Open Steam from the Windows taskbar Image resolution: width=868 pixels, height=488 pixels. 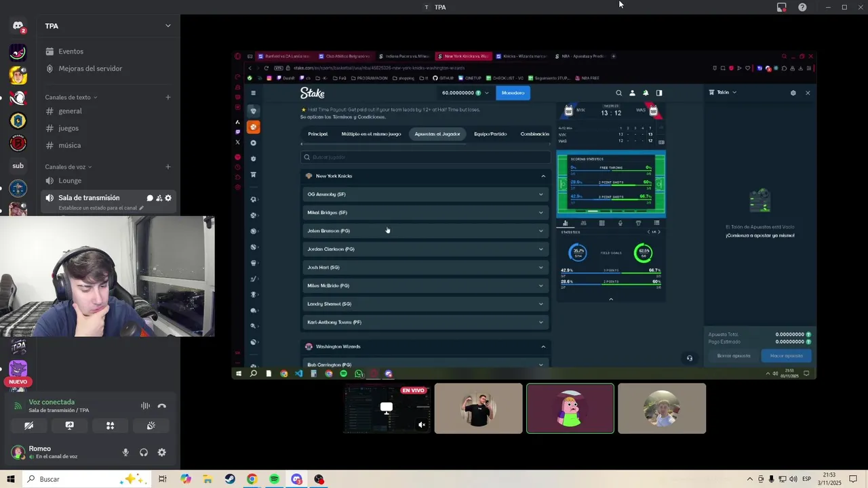pos(230,479)
